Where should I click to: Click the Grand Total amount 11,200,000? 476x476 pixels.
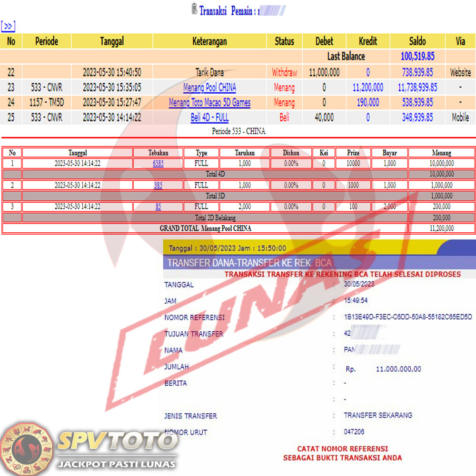442,228
